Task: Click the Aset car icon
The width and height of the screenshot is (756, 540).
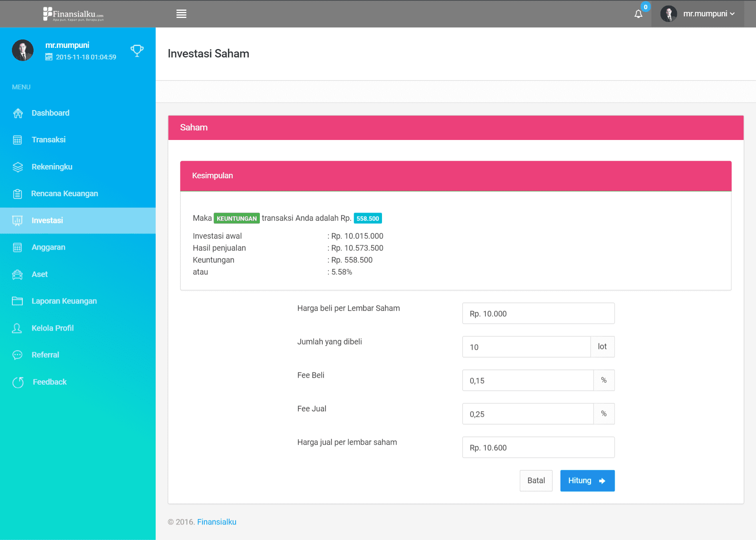Action: pos(18,274)
